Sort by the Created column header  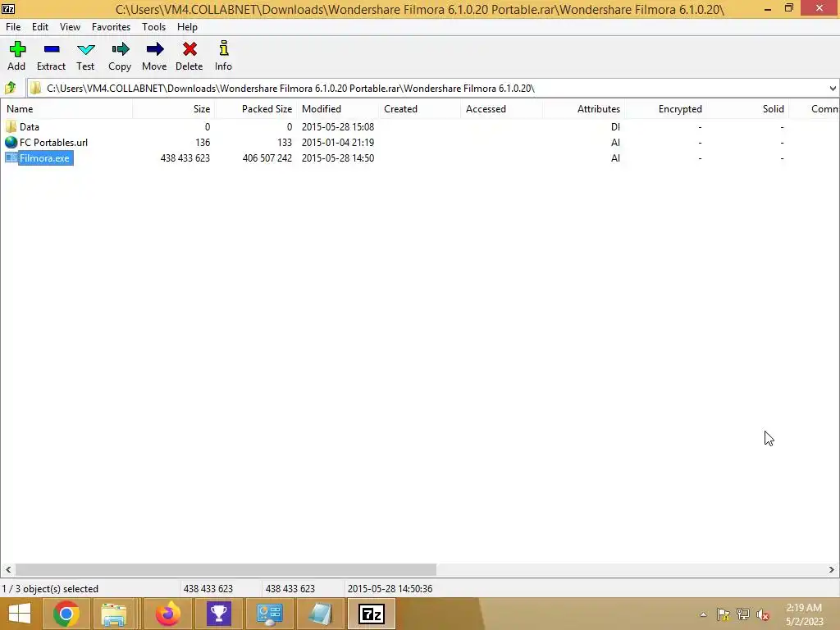(x=419, y=109)
